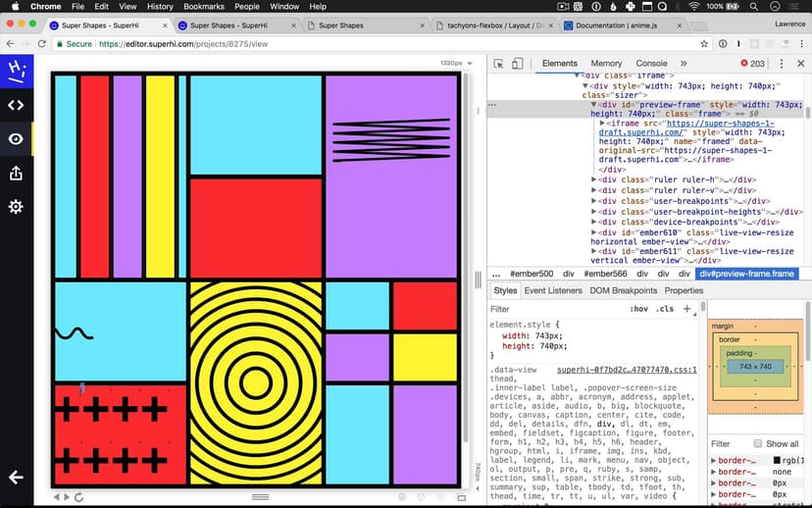The height and width of the screenshot is (508, 812).
Task: Open the Event Listeners tab
Action: click(x=551, y=290)
